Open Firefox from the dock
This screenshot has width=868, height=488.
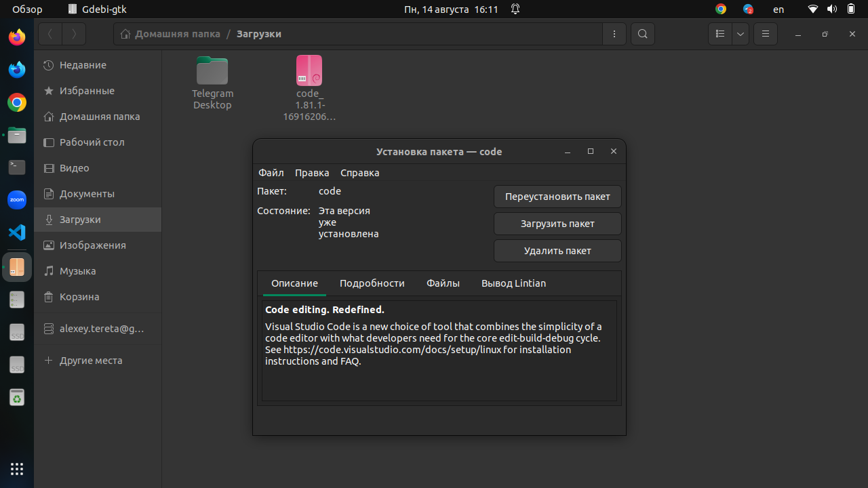point(17,37)
